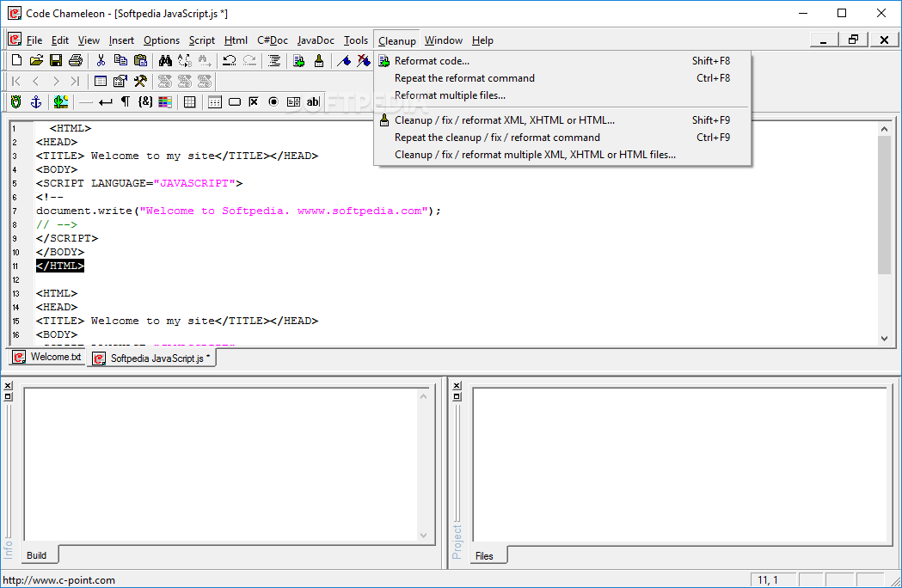Image resolution: width=902 pixels, height=588 pixels.
Task: Click the selected </HTML> text on line 11
Action: pyautogui.click(x=60, y=266)
